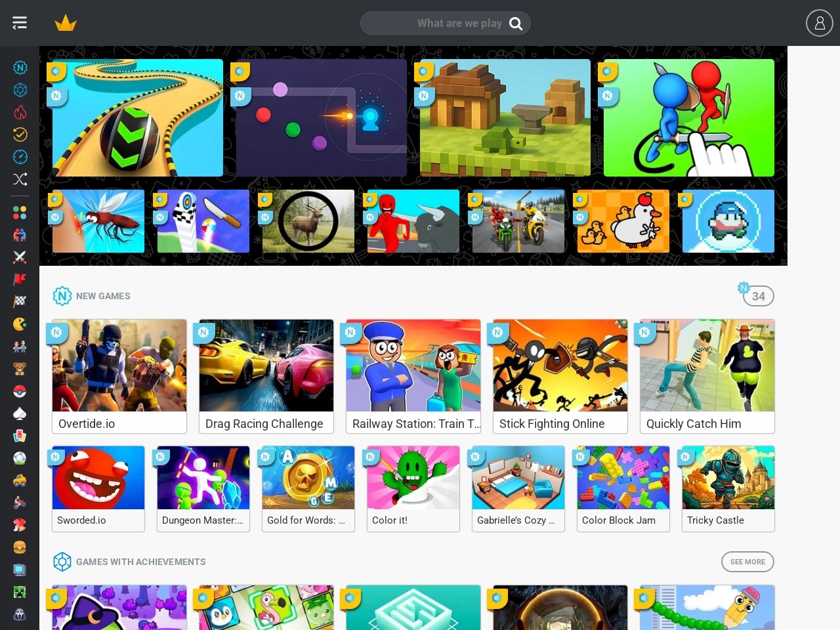840x630 pixels.
Task: Open the soccer ball sports category icon
Action: point(20,458)
